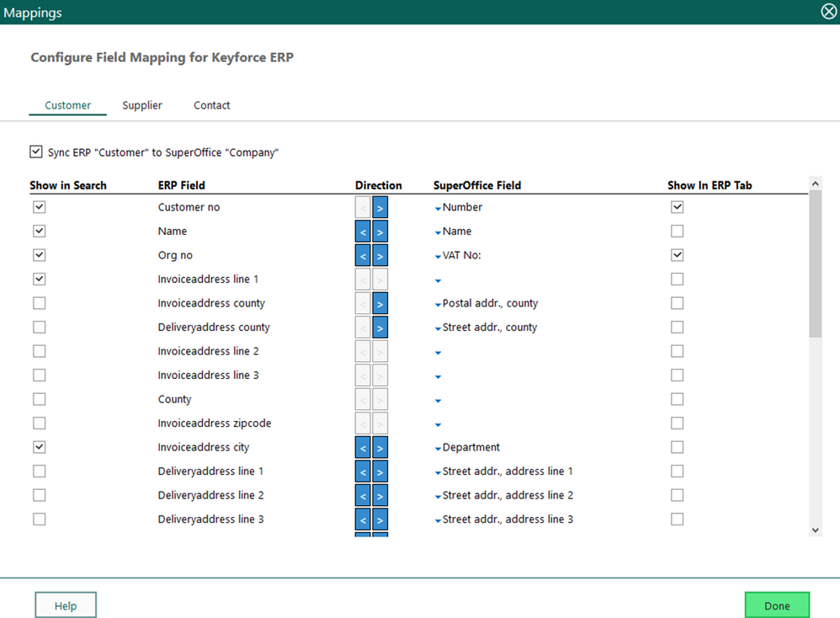The image size is (840, 618).
Task: Toggle right-arrow direction for Deliveryaddress line 2
Action: coord(380,496)
